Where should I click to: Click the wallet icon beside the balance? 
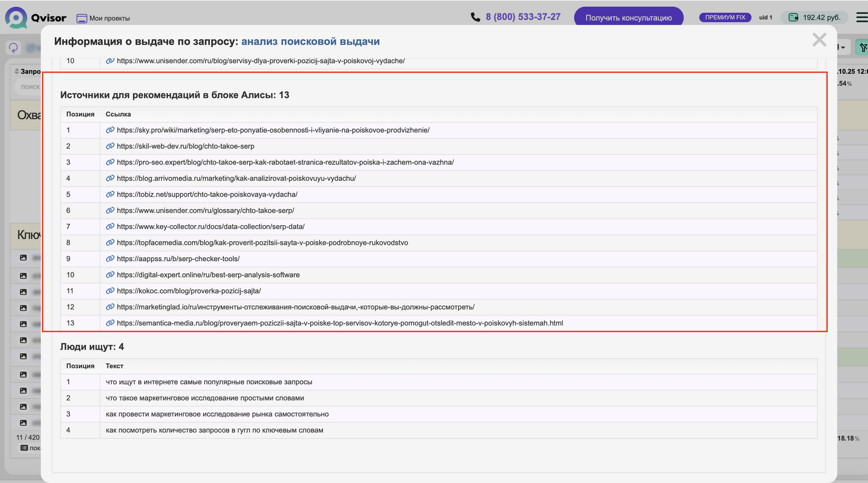coord(793,18)
